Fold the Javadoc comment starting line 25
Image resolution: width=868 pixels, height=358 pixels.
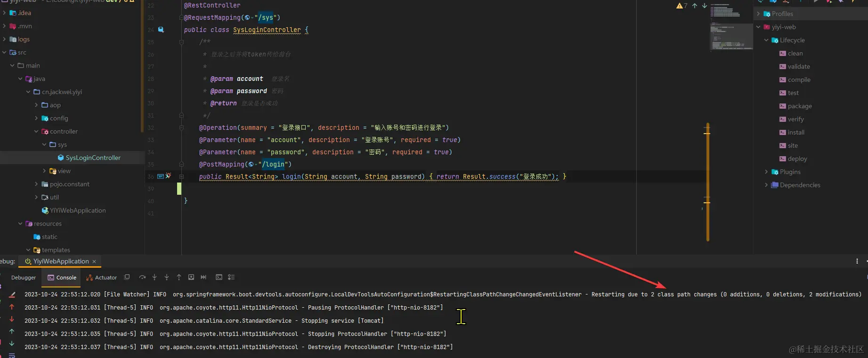pyautogui.click(x=181, y=42)
